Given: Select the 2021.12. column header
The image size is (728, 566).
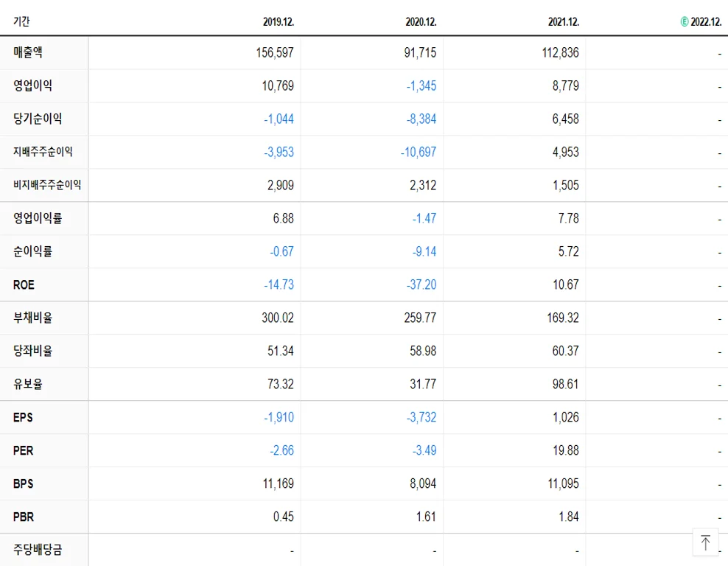Looking at the screenshot, I should (x=564, y=22).
